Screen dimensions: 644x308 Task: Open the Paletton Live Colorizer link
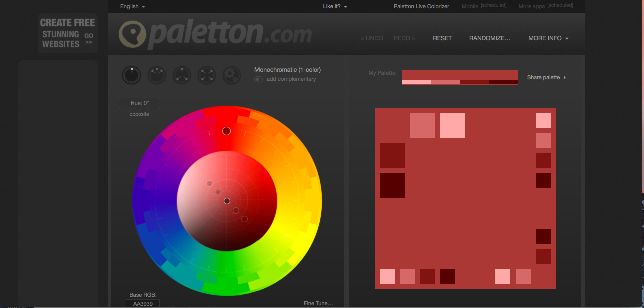tap(421, 6)
